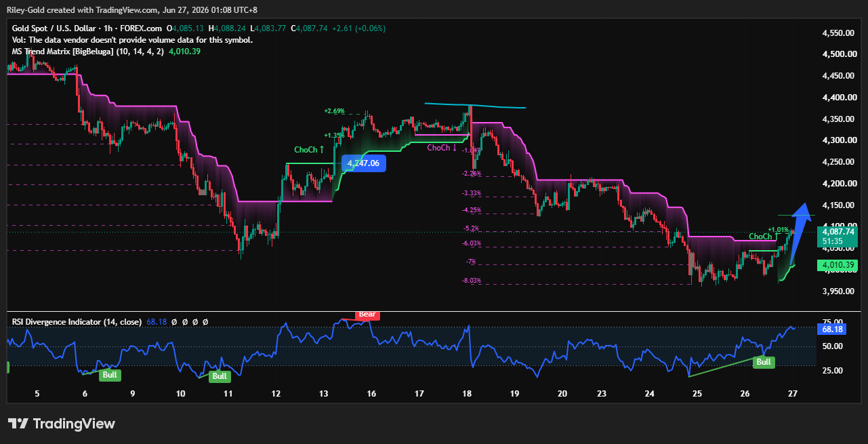Click the Vol data vendor notice text
Screen dimensions: 868x444
point(133,40)
